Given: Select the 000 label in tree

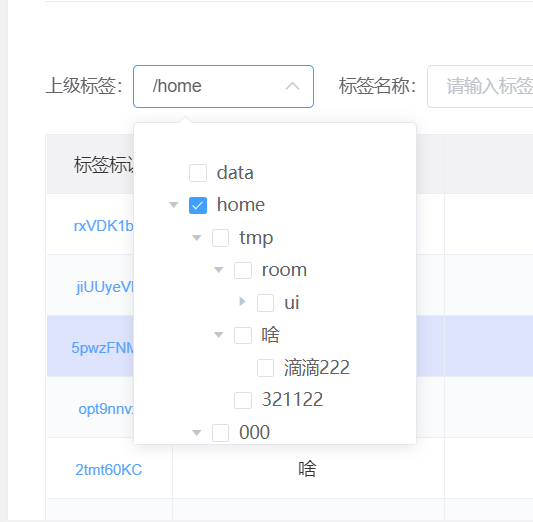Looking at the screenshot, I should (254, 432).
